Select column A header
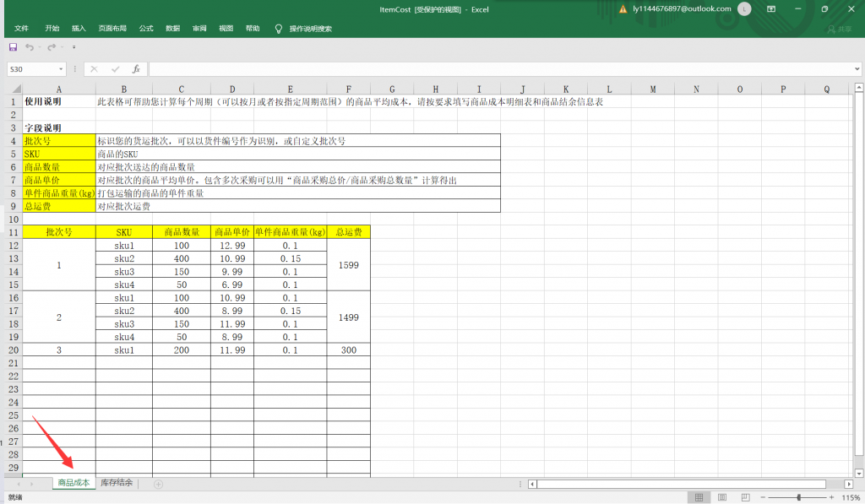Viewport: 865px width, 504px height. coord(59,89)
